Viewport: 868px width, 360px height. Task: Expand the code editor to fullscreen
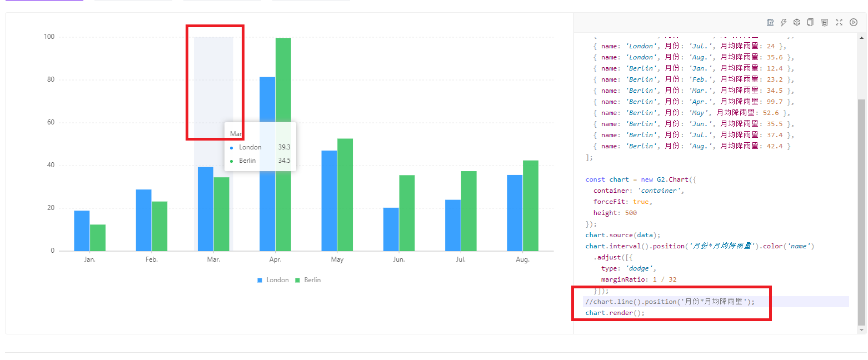click(839, 22)
